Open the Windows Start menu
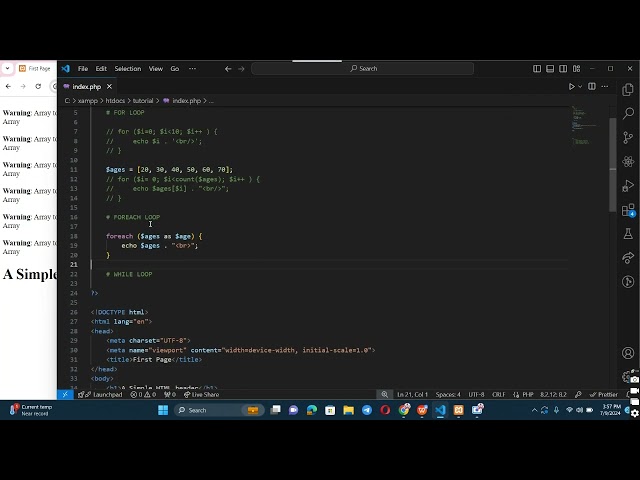 click(163, 410)
